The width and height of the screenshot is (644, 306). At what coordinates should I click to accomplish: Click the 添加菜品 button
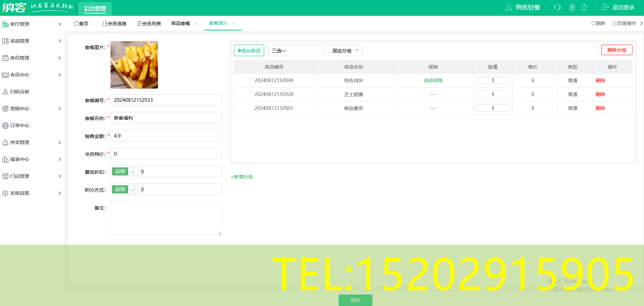coord(249,51)
